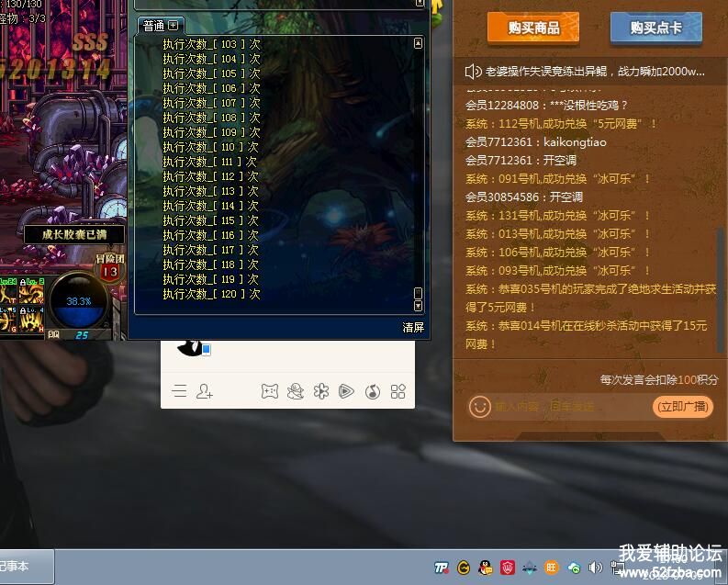Select the 普通 chat tab
Viewport: 728px width, 585px height.
pyautogui.click(x=153, y=26)
